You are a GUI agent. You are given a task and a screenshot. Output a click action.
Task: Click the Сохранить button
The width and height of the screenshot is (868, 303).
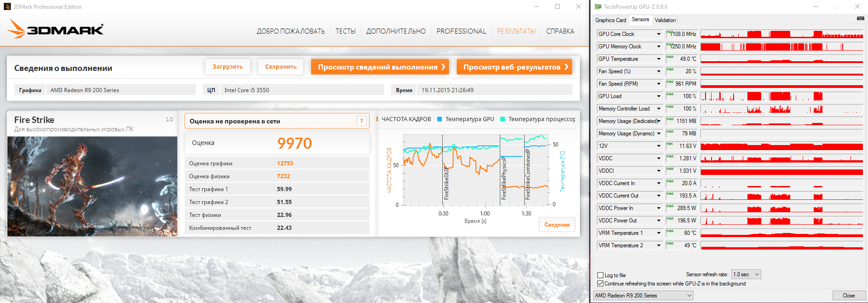pyautogui.click(x=281, y=67)
